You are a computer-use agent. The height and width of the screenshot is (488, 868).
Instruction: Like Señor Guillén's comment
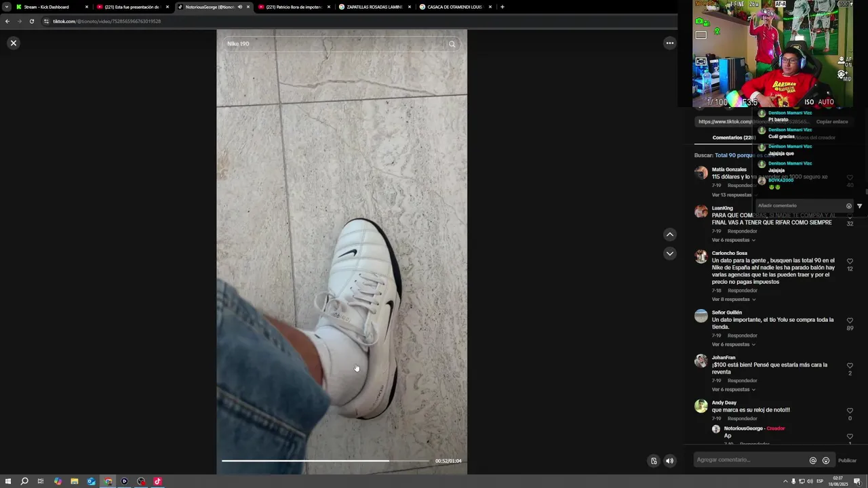click(x=850, y=321)
